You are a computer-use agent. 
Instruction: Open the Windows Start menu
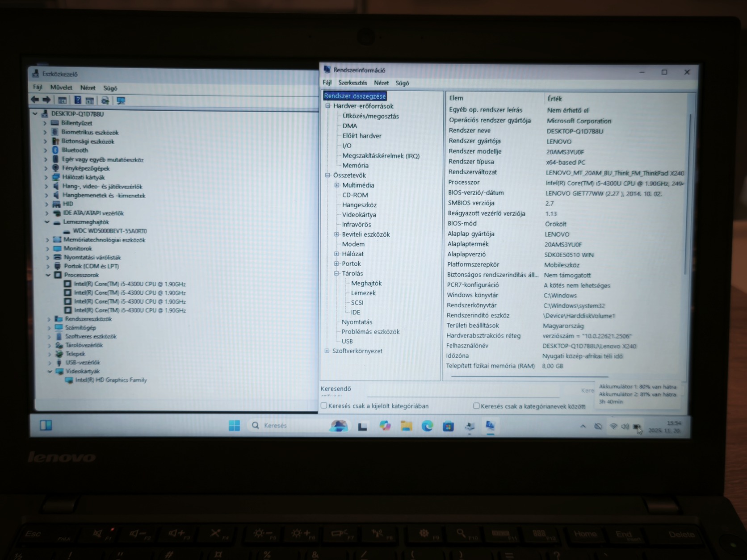234,426
